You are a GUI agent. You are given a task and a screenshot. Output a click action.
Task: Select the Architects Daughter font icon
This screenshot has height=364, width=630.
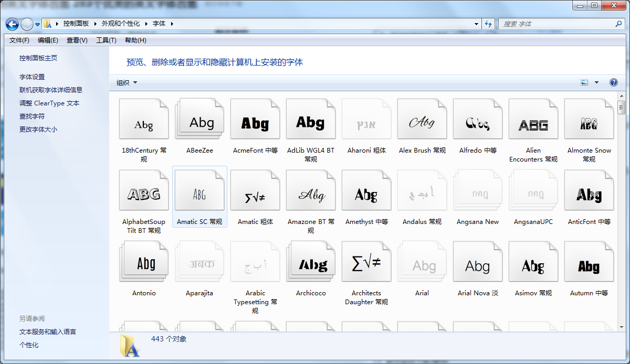pyautogui.click(x=366, y=262)
